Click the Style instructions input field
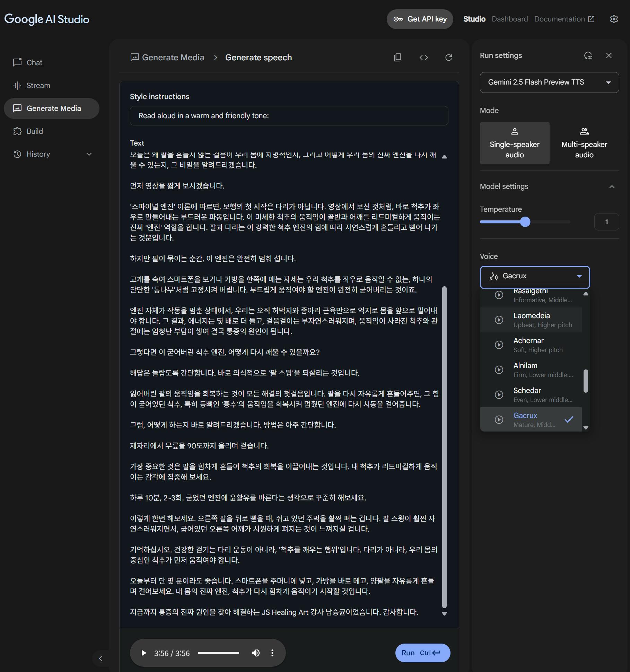630x672 pixels. [x=289, y=116]
